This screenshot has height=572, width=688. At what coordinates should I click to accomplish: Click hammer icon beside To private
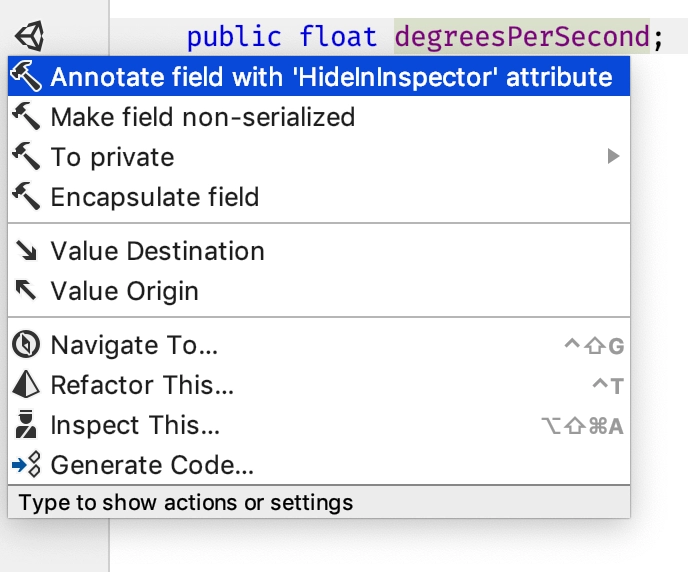(26, 157)
